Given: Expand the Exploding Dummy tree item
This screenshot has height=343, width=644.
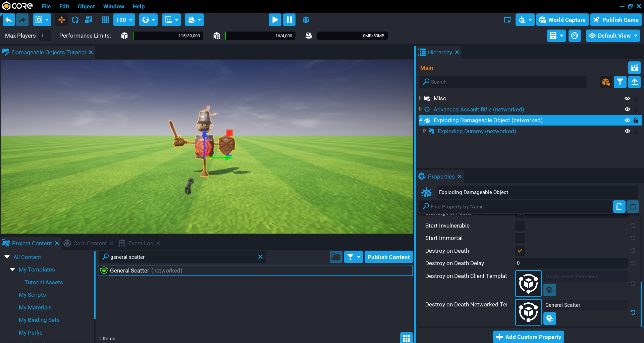Looking at the screenshot, I should tap(425, 131).
